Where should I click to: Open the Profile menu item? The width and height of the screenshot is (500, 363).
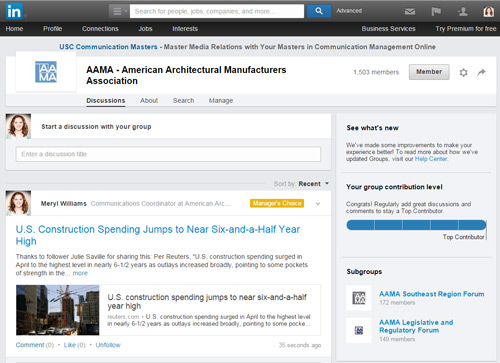click(52, 29)
